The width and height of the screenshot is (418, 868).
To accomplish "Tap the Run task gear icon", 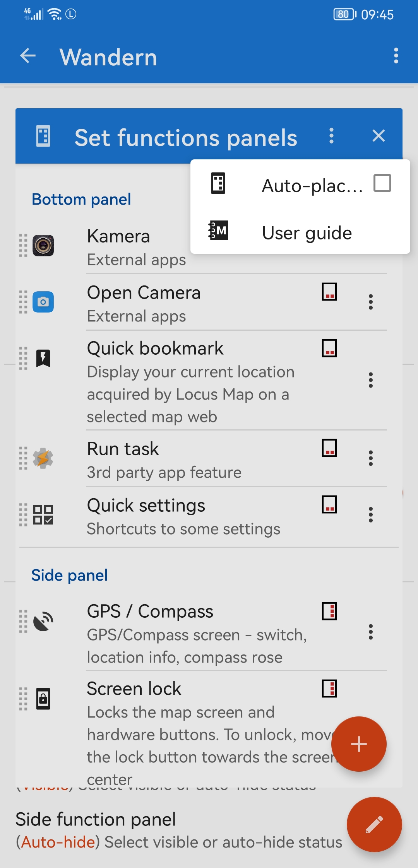I will coord(43,458).
